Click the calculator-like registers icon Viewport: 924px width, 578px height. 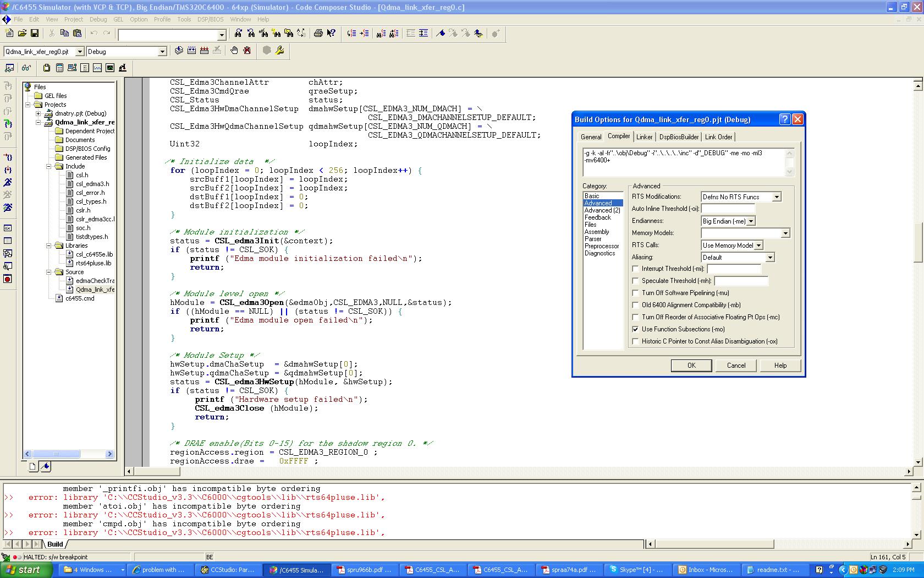point(59,68)
